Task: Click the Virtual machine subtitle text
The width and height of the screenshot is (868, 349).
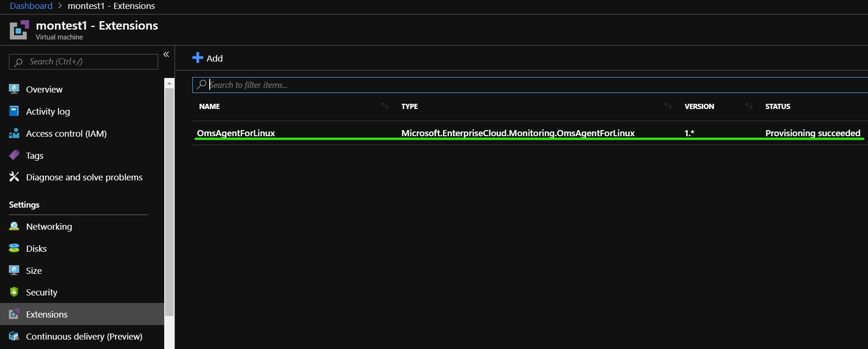Action: tap(60, 37)
